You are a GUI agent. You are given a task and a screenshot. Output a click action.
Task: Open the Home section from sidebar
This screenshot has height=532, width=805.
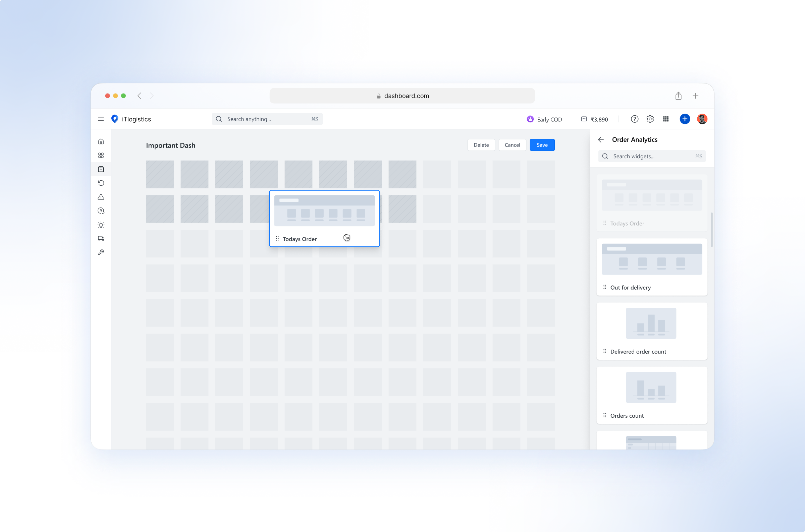coord(101,141)
